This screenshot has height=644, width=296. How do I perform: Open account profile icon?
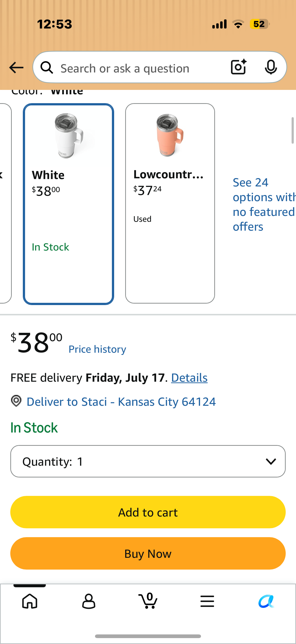[x=89, y=601]
